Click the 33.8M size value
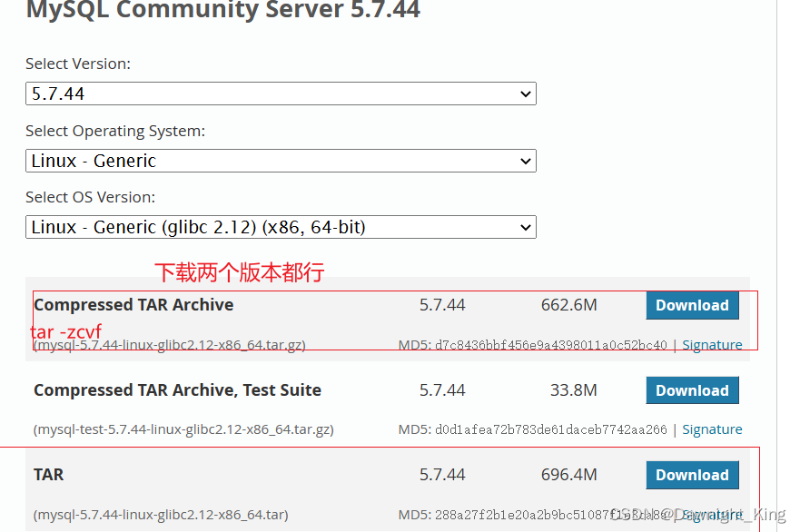Screen dimensions: 800x532 tap(574, 389)
